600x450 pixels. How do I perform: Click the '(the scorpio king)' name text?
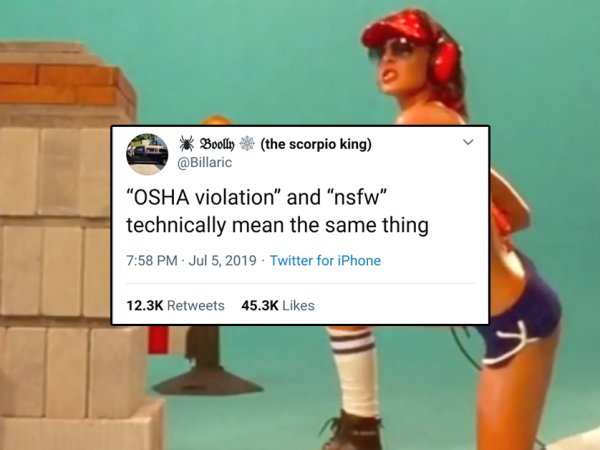point(316,144)
